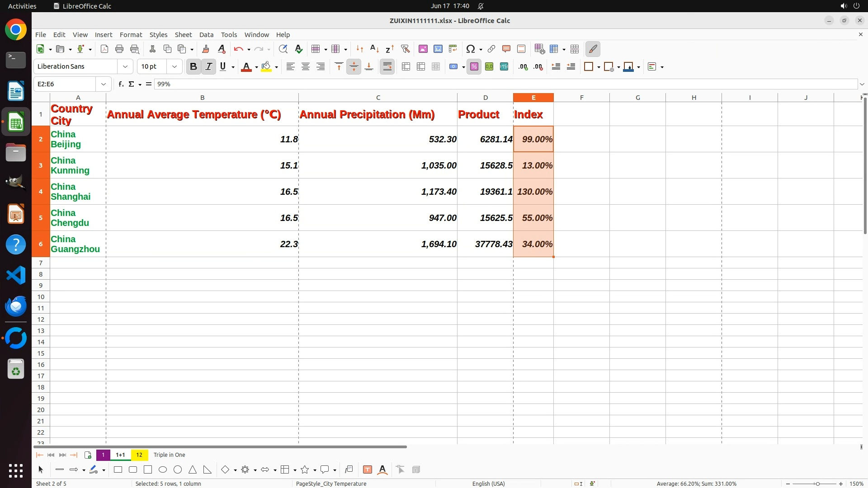The width and height of the screenshot is (868, 488).
Task: Click the Clone Formatting paintbrush icon
Action: [206, 49]
